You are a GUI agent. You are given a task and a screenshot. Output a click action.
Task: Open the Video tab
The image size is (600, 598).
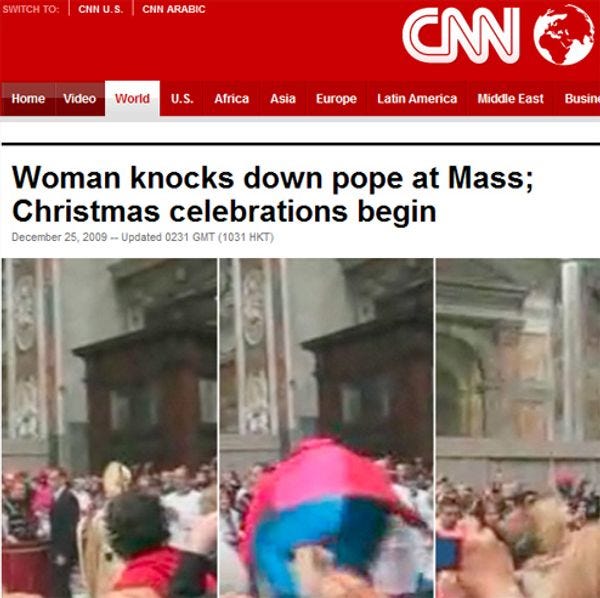(x=80, y=99)
